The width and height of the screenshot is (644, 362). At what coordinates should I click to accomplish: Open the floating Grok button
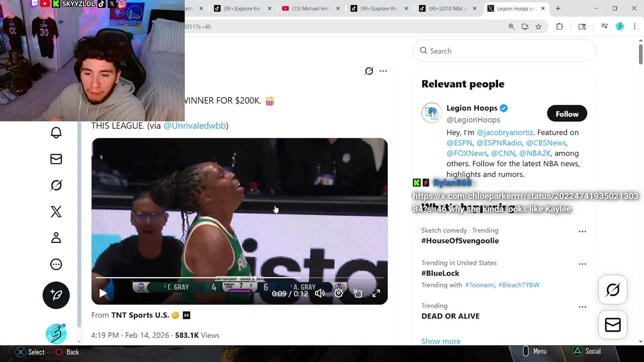coord(613,290)
